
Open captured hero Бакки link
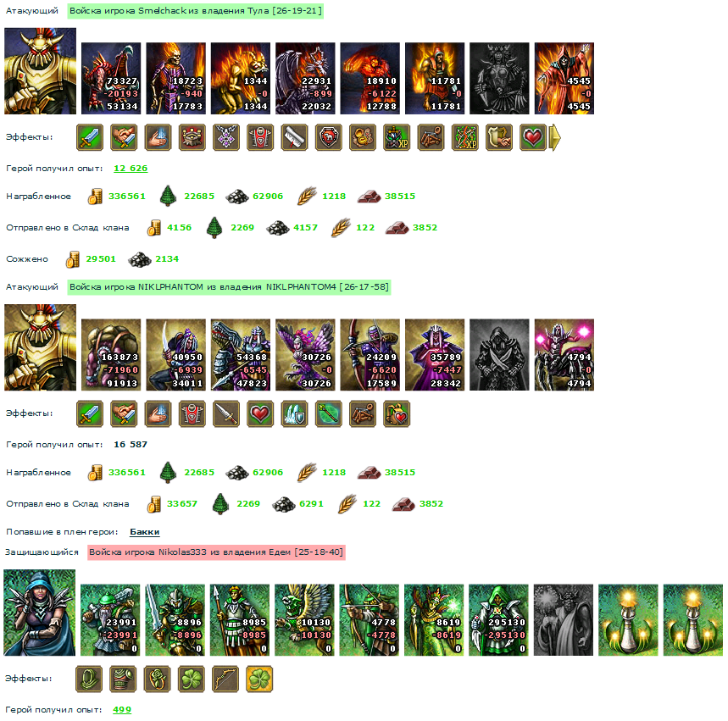(x=144, y=531)
